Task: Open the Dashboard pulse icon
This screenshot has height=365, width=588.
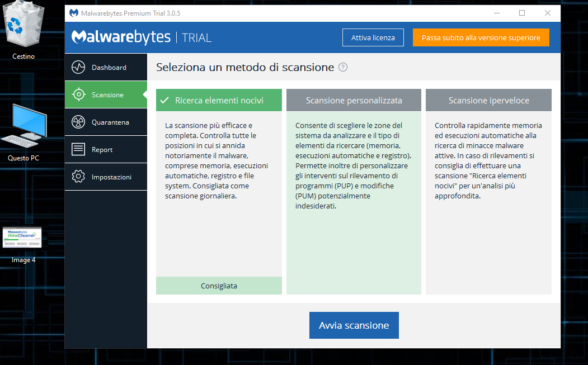Action: (78, 68)
